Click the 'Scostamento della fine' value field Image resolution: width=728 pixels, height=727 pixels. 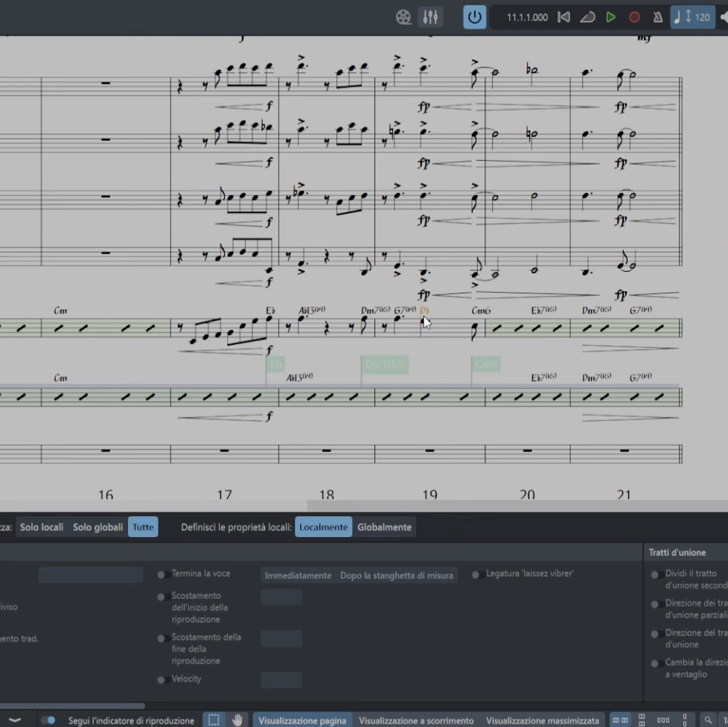click(281, 638)
